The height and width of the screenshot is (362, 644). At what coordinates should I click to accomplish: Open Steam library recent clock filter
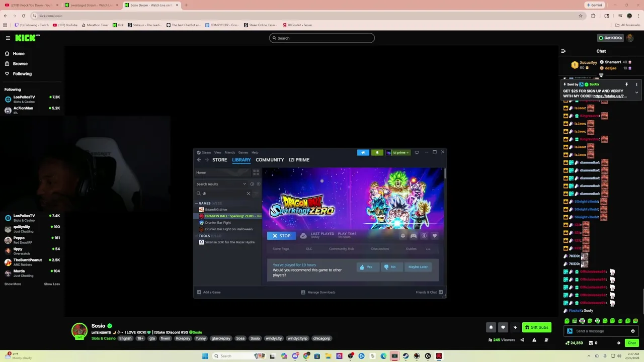point(252,184)
